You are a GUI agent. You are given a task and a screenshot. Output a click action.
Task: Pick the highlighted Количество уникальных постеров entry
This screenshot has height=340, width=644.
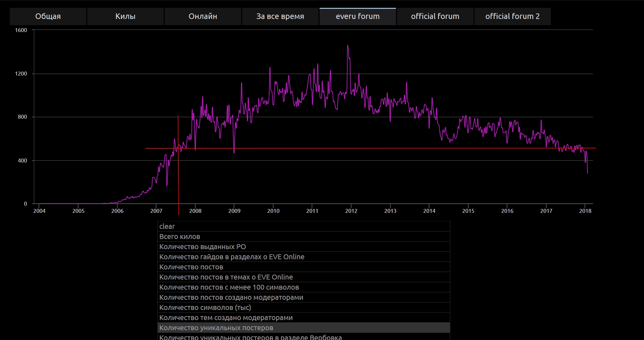pyautogui.click(x=304, y=328)
